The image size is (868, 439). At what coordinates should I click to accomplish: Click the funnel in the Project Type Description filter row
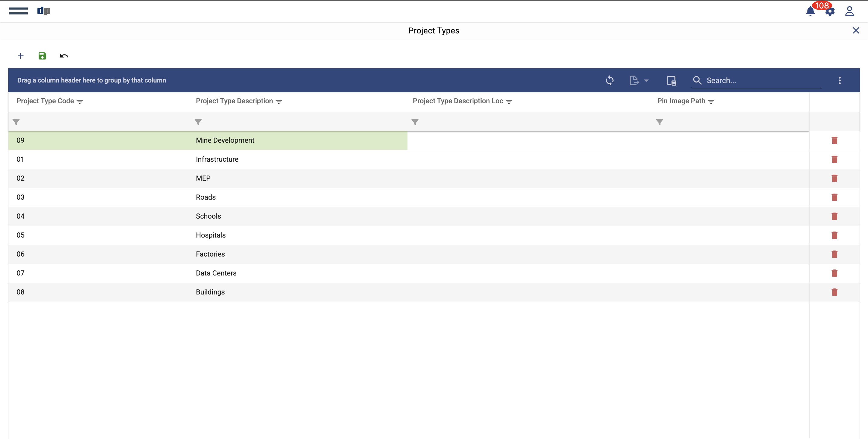click(x=198, y=122)
